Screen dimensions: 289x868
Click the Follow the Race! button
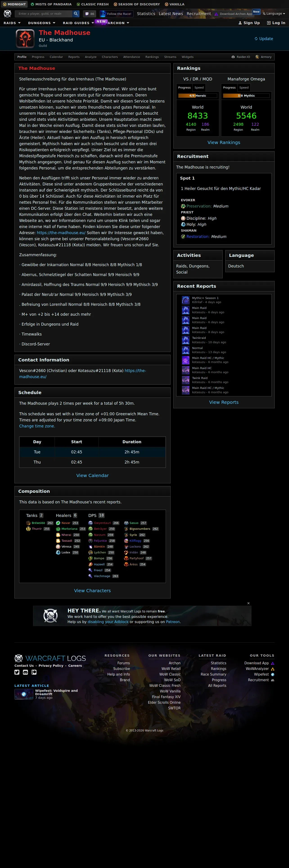[x=116, y=14]
